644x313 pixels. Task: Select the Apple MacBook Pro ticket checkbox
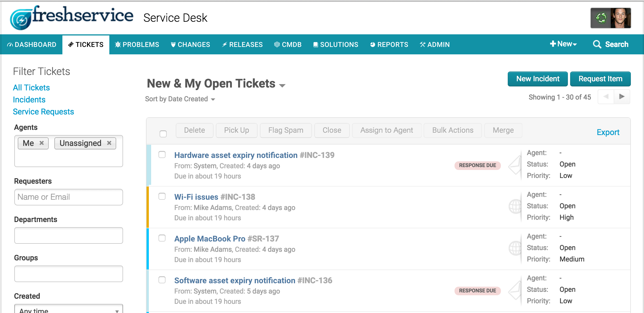pos(162,238)
